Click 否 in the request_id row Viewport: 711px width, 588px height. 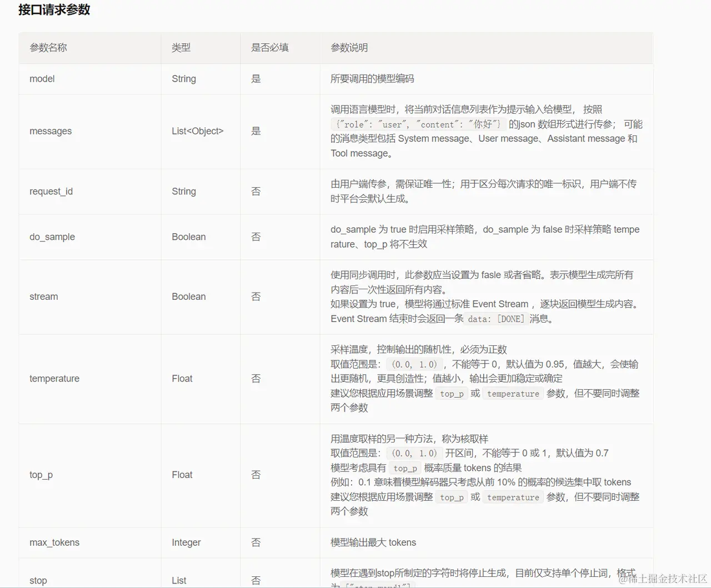tap(256, 192)
